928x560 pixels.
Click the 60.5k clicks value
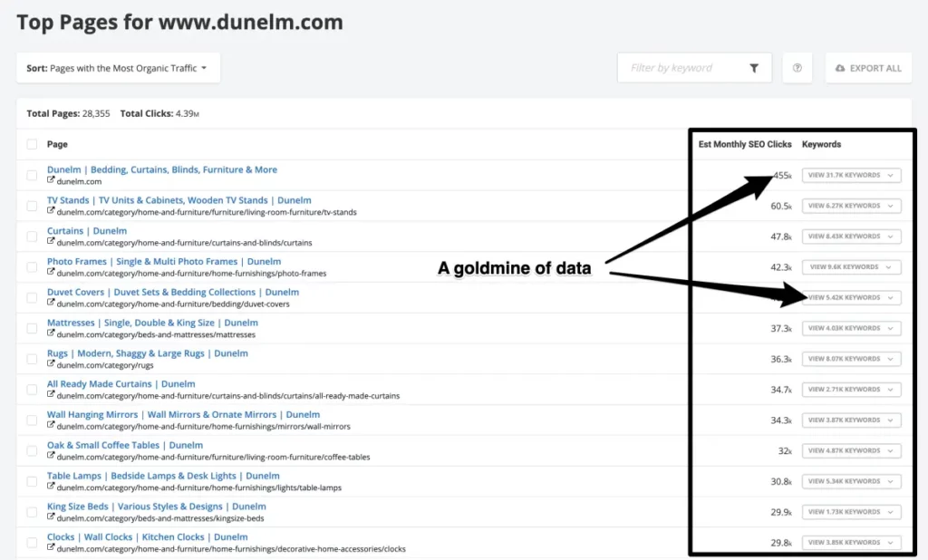(781, 206)
